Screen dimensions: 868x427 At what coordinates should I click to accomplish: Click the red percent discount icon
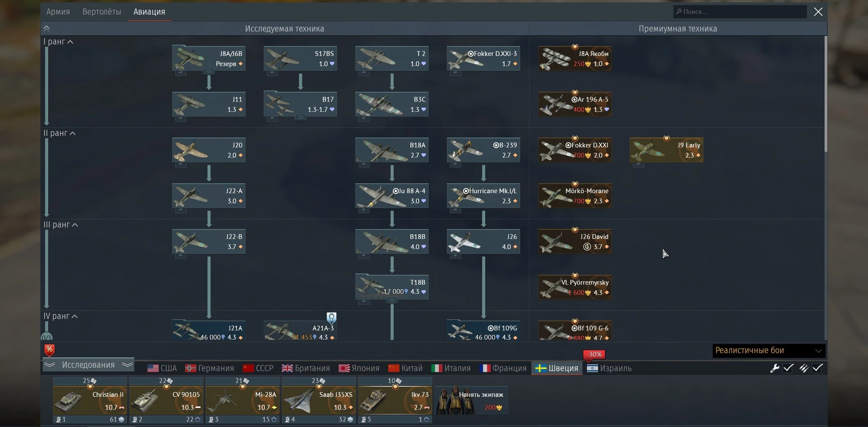coord(50,350)
